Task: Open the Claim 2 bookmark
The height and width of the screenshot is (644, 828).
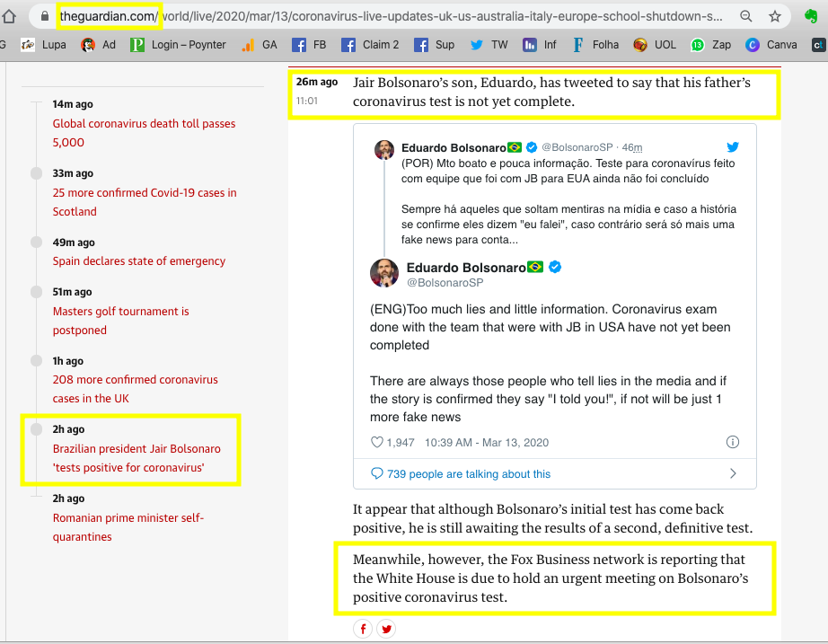Action: coord(370,45)
